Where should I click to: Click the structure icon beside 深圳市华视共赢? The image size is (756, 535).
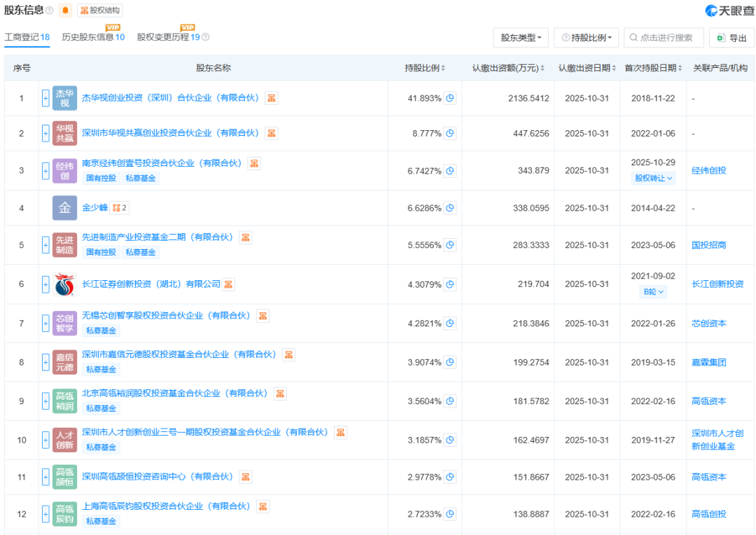pos(272,133)
